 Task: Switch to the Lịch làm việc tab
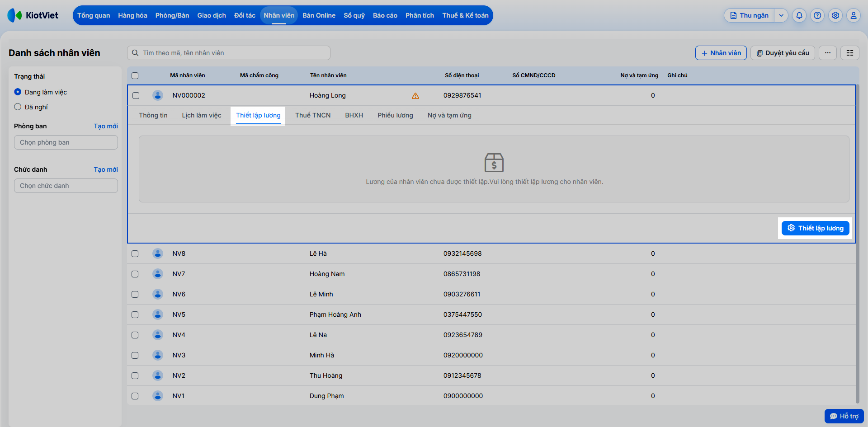[x=202, y=115]
